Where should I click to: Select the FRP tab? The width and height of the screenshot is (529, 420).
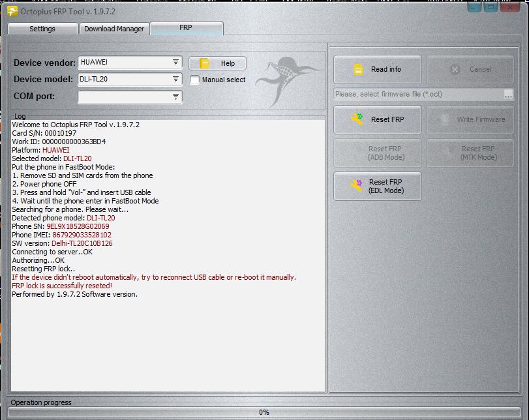[x=186, y=28]
